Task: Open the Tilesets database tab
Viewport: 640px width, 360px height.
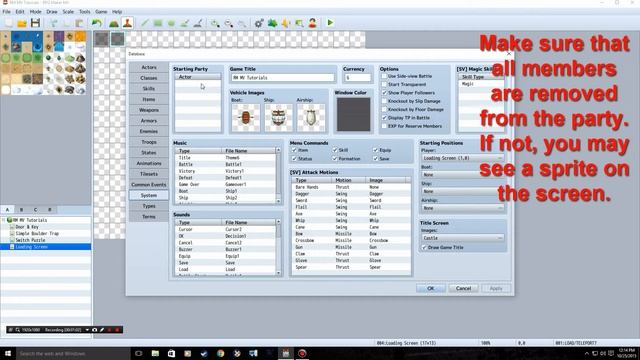Action: [x=149, y=174]
